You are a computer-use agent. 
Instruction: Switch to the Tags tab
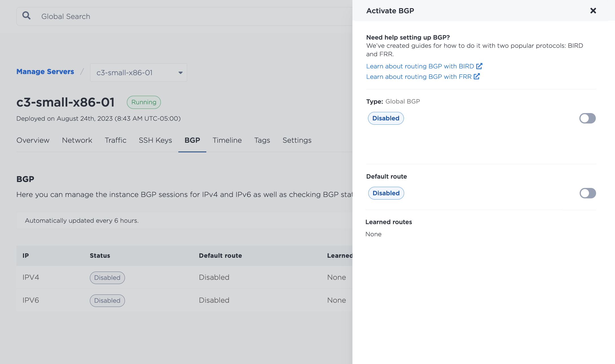coord(262,140)
